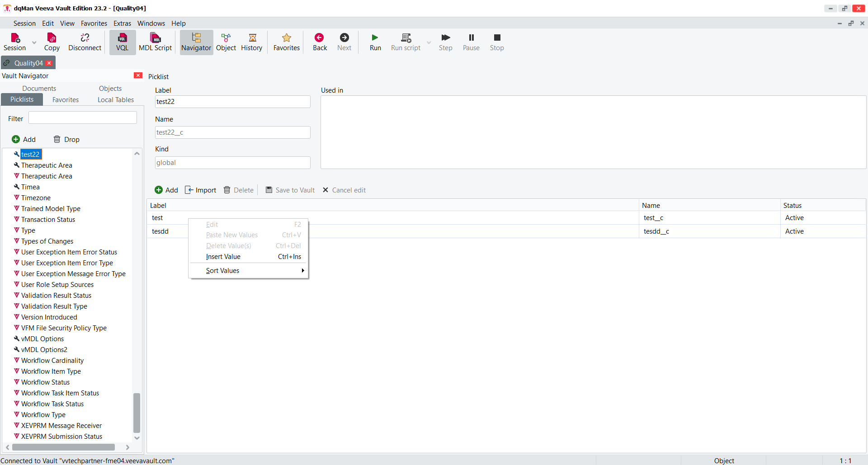Click the picklist Kind field
The image size is (868, 465).
233,163
